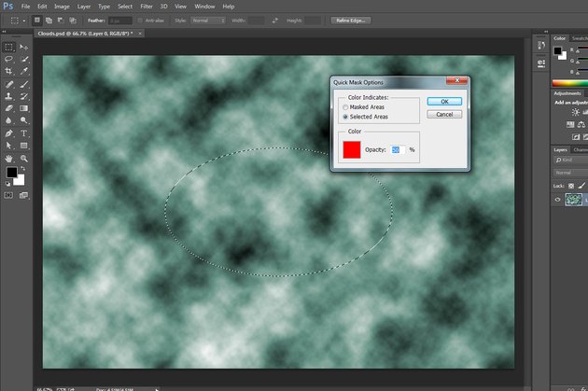Select the Path Selection tool
This screenshot has width=588, height=391.
pos(9,146)
